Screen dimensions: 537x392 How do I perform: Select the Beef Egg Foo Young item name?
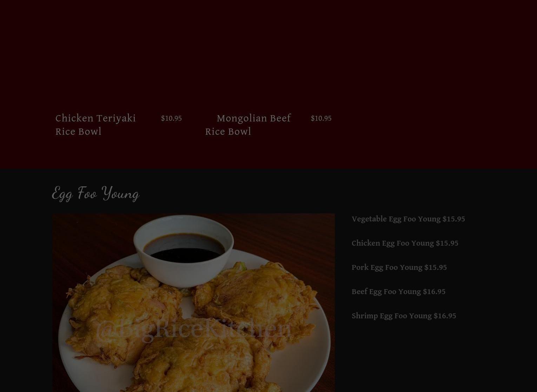(386, 292)
